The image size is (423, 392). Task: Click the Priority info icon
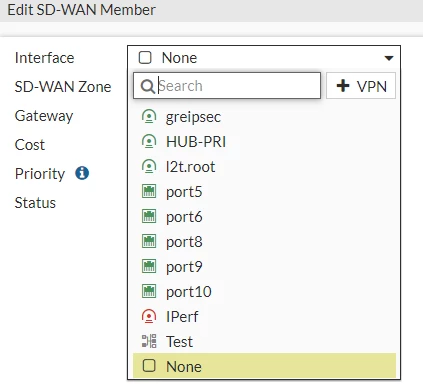coord(82,173)
